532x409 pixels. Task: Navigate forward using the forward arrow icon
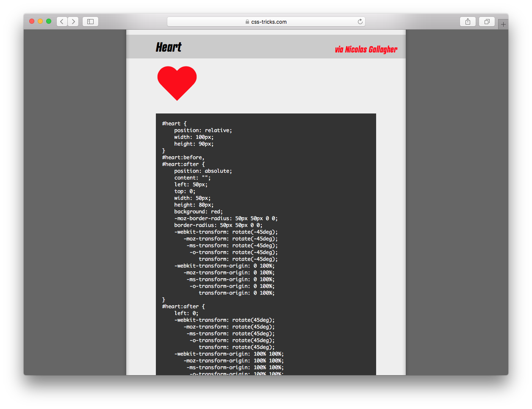point(73,21)
